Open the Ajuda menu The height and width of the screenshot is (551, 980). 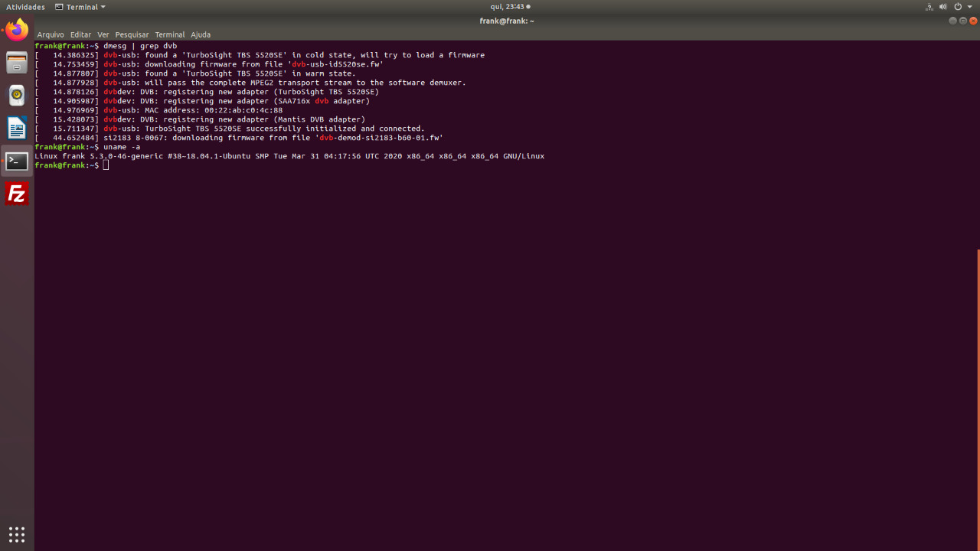(x=201, y=34)
